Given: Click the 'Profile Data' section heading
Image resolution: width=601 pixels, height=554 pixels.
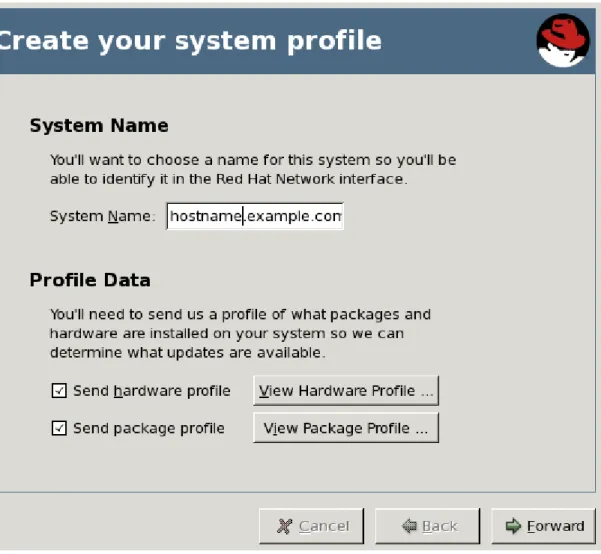Looking at the screenshot, I should pos(90,280).
